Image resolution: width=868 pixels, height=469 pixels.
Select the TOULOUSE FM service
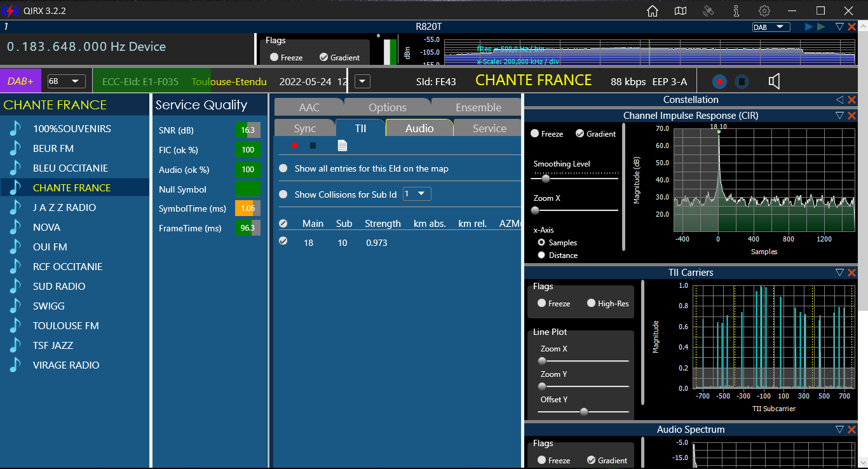click(x=75, y=325)
